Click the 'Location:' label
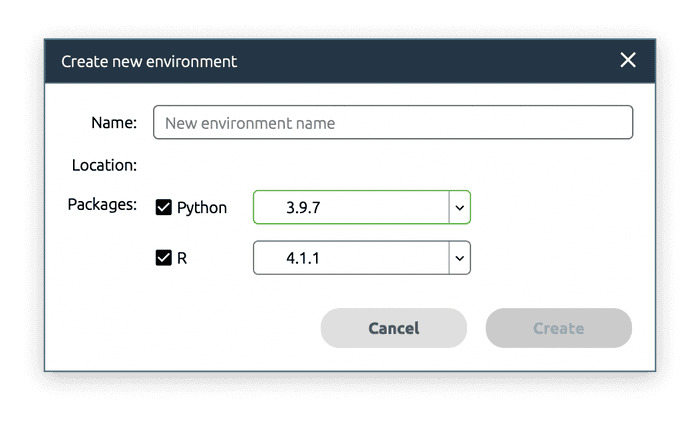 click(x=104, y=165)
